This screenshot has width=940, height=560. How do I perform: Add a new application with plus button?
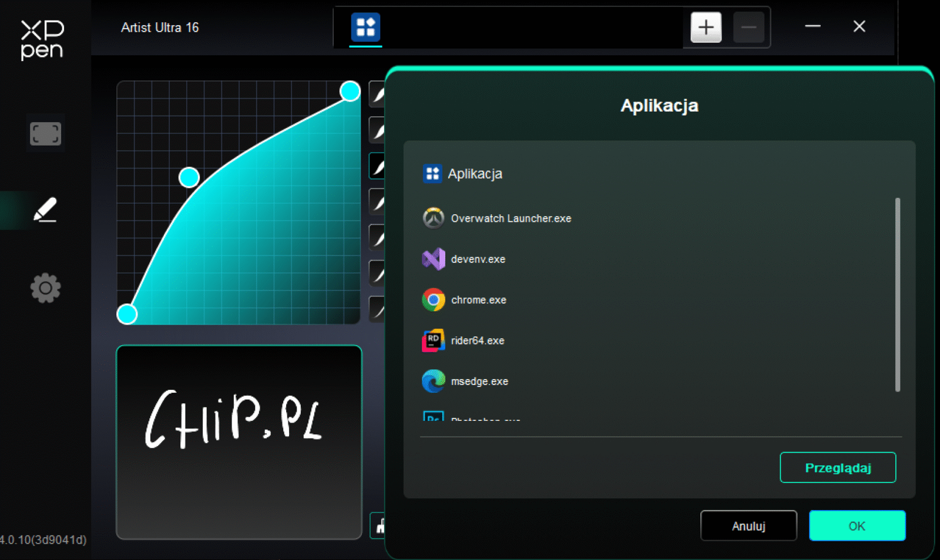pos(706,27)
